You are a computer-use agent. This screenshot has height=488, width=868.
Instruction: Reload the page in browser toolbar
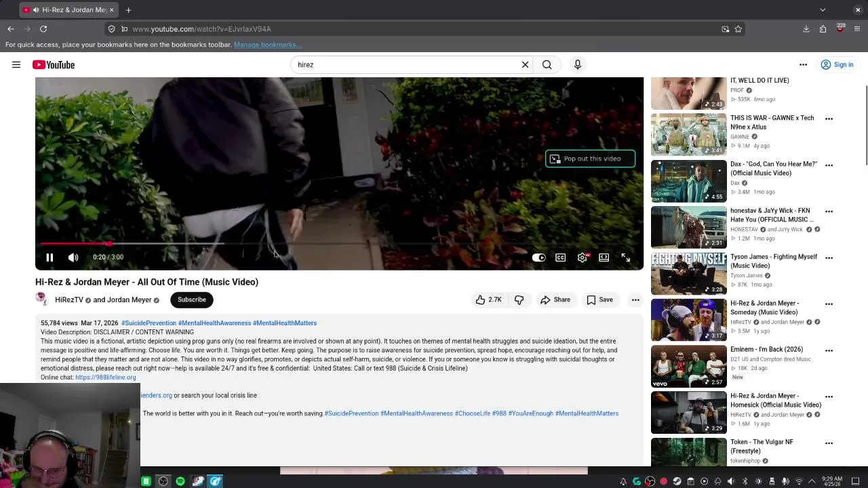coord(43,29)
